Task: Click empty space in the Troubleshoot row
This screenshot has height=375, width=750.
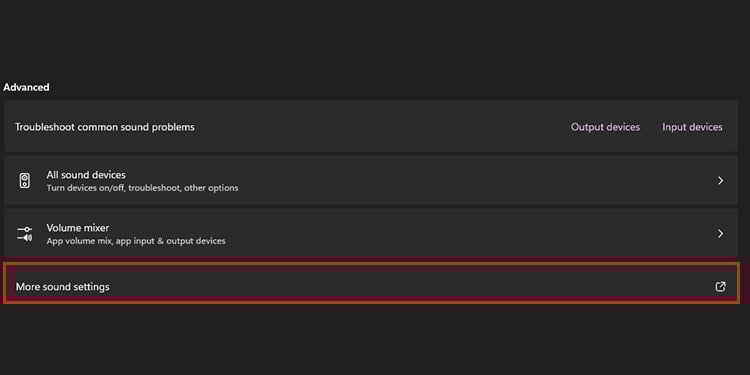Action: 383,127
